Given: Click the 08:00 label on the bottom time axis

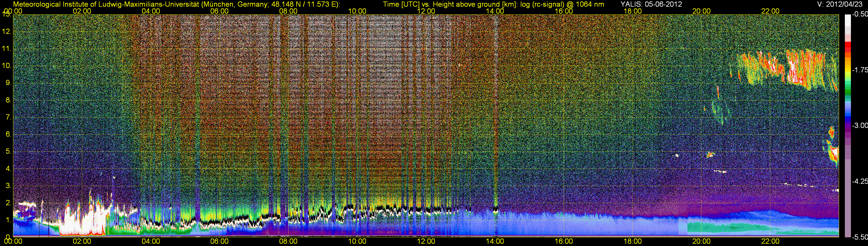Looking at the screenshot, I should [288, 241].
